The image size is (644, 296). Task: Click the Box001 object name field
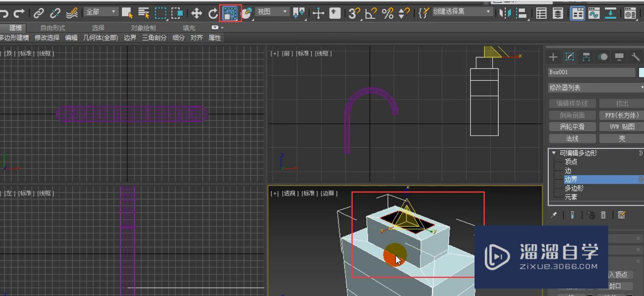tap(592, 72)
